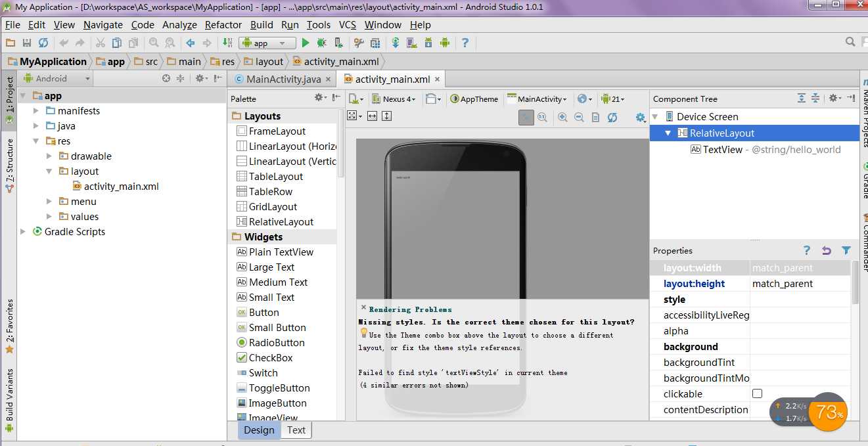
Task: Open the Build Variants tool window
Action: [x=9, y=400]
